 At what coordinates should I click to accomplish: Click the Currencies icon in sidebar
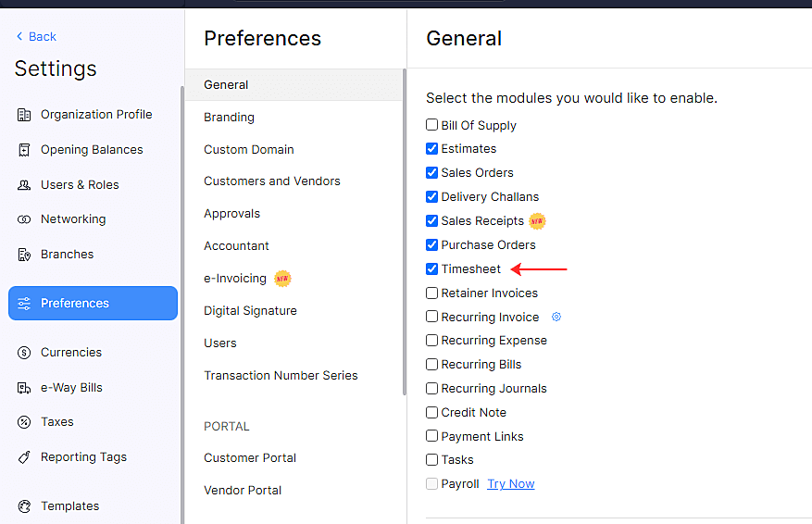click(24, 353)
